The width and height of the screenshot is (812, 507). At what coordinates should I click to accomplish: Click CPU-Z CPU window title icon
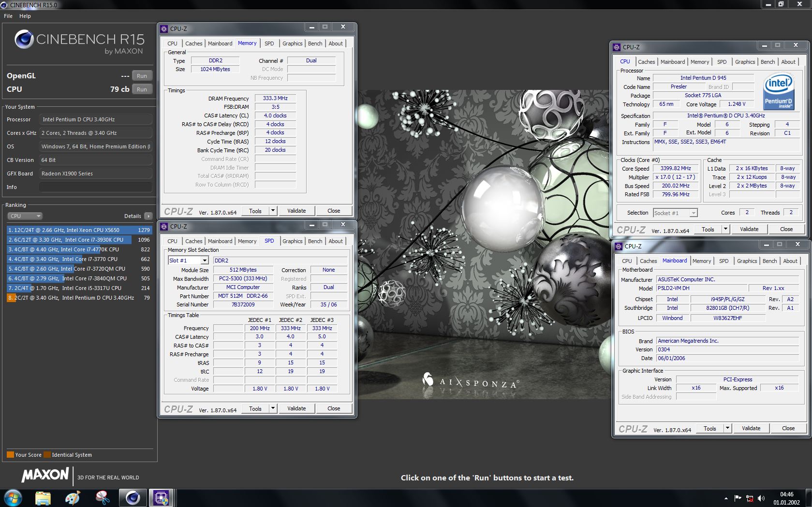pos(617,47)
